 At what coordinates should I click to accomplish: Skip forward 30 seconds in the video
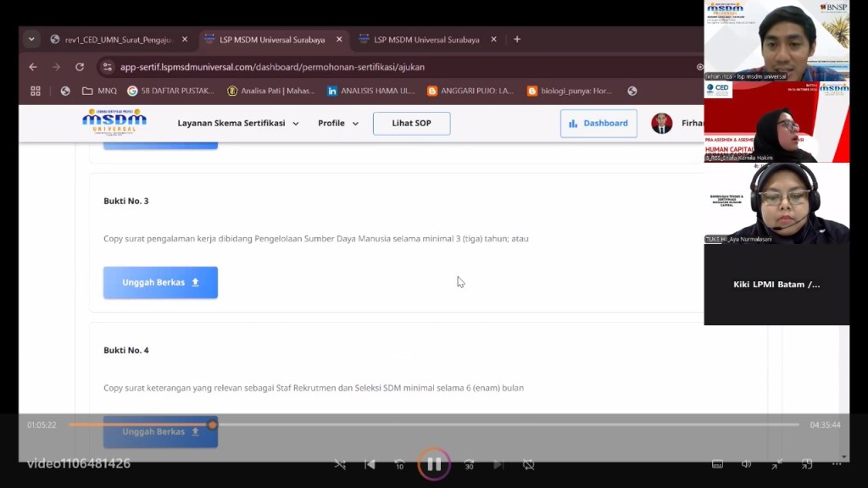tap(469, 464)
